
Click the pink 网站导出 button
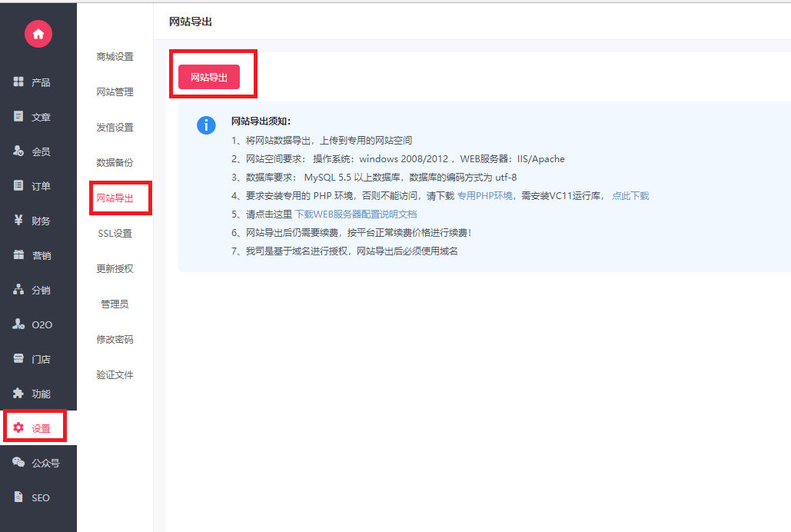tap(209, 77)
